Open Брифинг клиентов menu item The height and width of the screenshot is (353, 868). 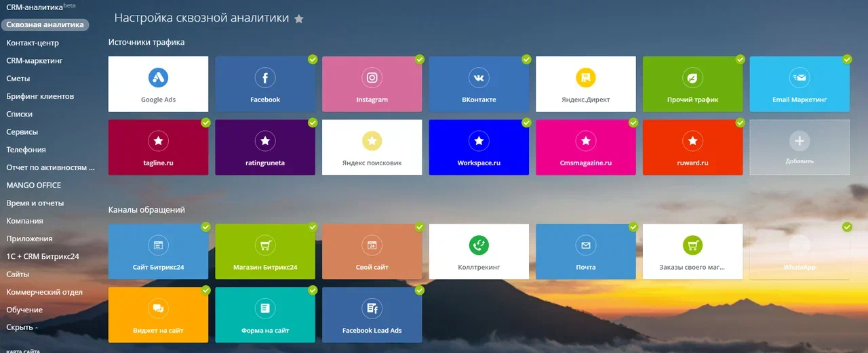pos(40,96)
